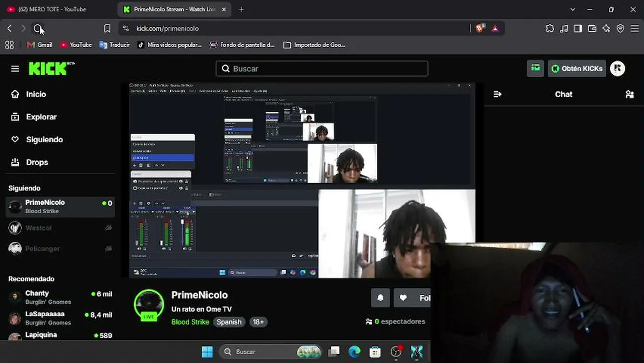This screenshot has width=644, height=363.
Task: Go back in the browser
Action: pyautogui.click(x=10, y=29)
